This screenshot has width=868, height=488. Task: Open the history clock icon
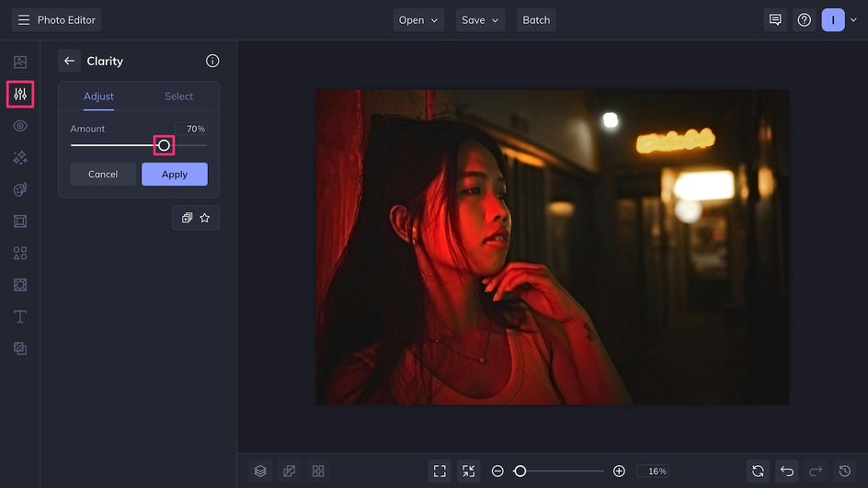[x=845, y=471]
